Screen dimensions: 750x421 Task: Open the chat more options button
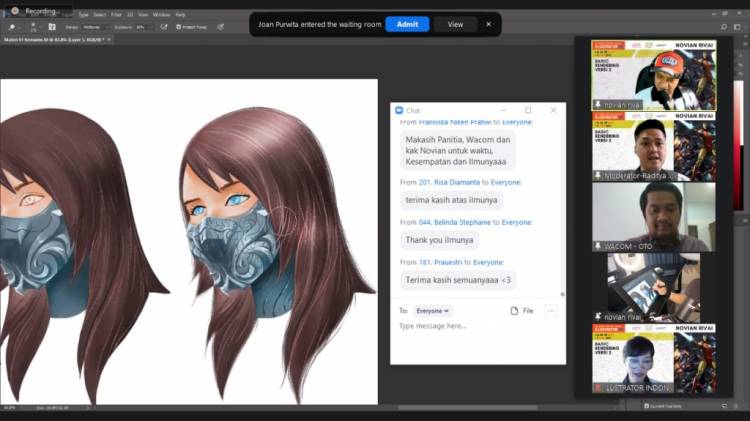(551, 311)
